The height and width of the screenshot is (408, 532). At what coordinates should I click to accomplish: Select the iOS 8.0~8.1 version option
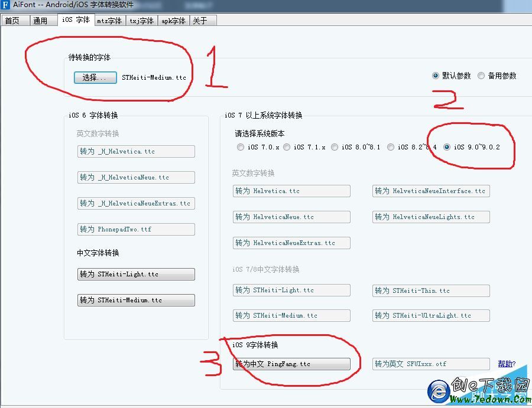pyautogui.click(x=335, y=148)
